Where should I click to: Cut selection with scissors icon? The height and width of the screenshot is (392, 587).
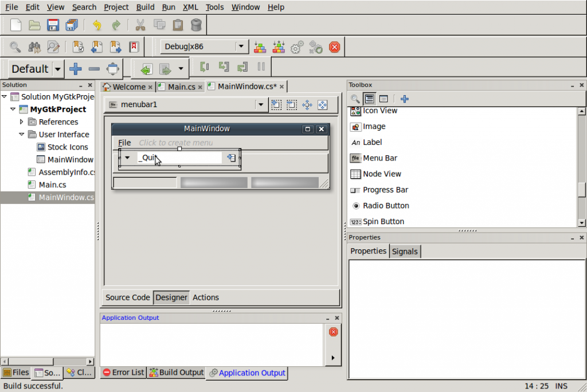pyautogui.click(x=140, y=25)
